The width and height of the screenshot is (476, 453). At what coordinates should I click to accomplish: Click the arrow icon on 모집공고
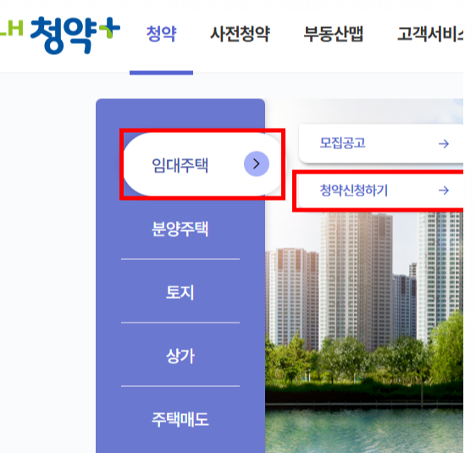pos(444,143)
